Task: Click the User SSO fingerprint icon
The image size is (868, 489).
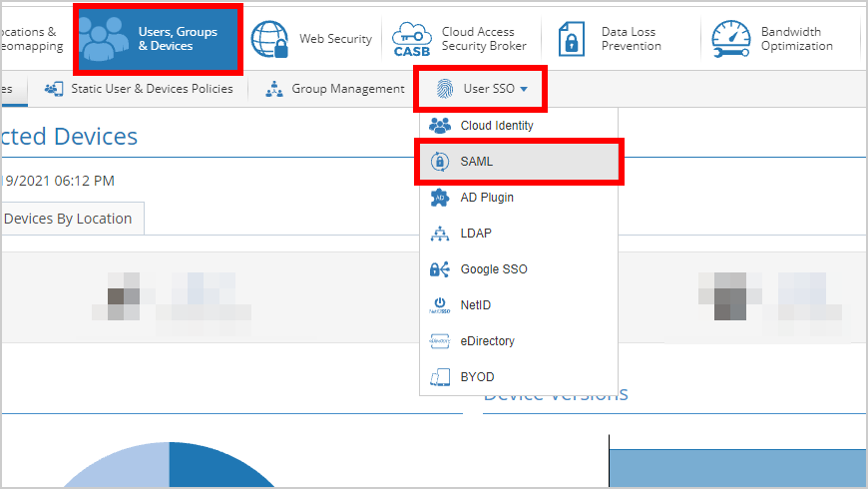Action: (x=445, y=89)
